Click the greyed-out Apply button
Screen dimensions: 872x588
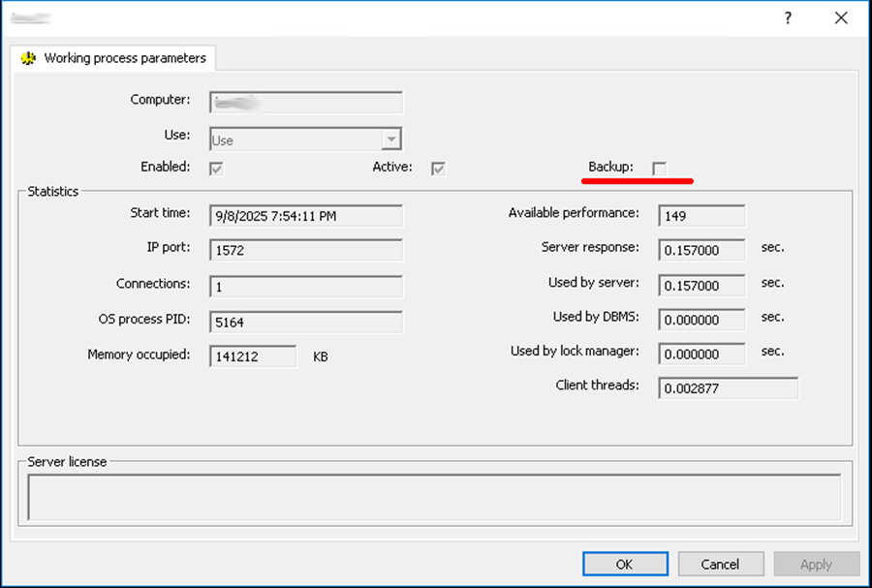pyautogui.click(x=816, y=564)
